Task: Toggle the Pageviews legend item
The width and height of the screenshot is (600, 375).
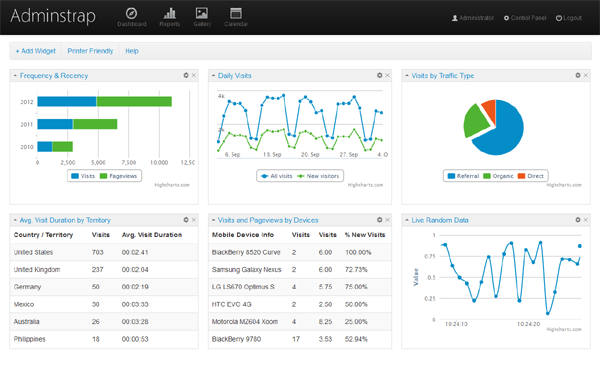Action: pyautogui.click(x=118, y=176)
